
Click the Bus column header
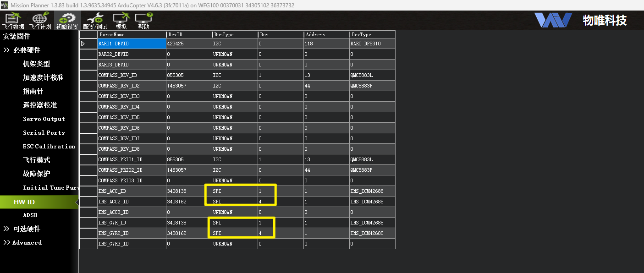(x=281, y=34)
